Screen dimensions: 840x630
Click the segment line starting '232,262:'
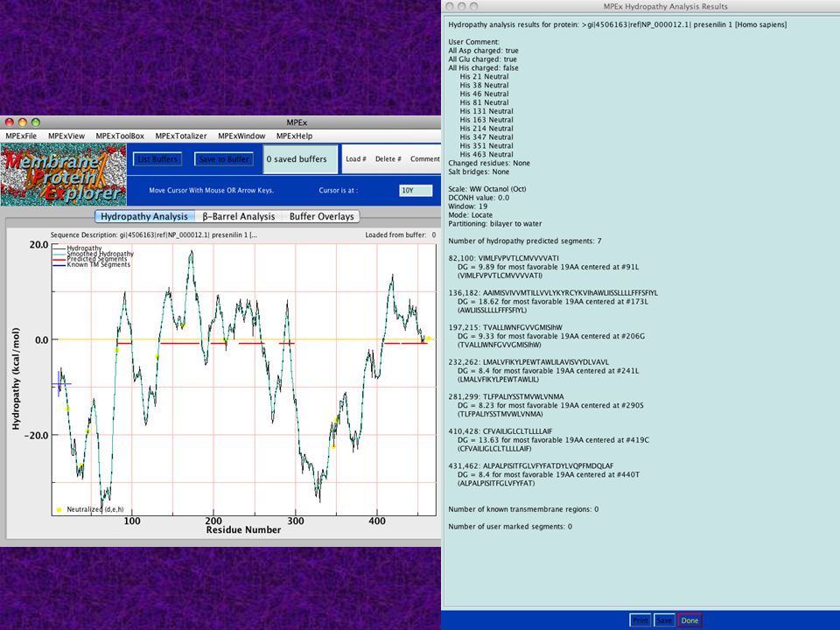528,362
